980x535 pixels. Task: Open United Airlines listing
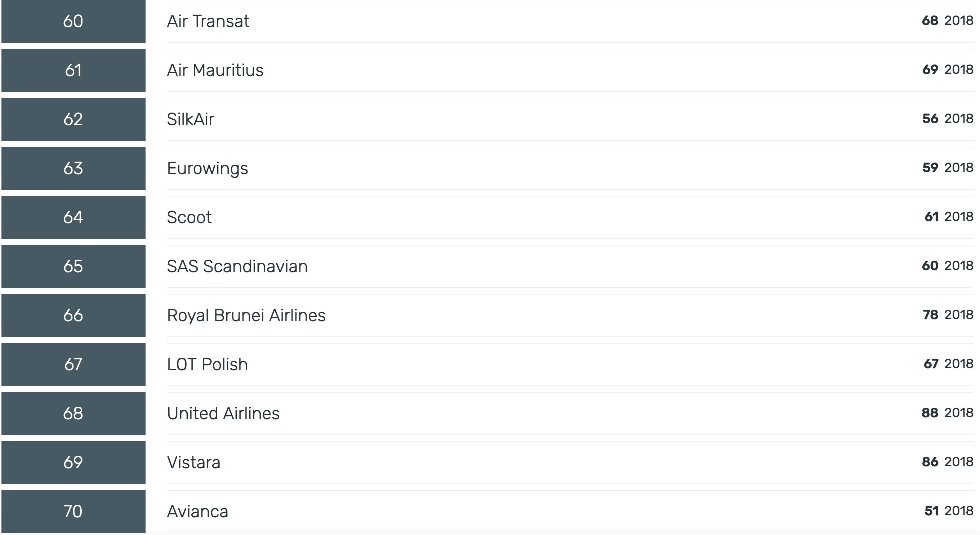(223, 413)
